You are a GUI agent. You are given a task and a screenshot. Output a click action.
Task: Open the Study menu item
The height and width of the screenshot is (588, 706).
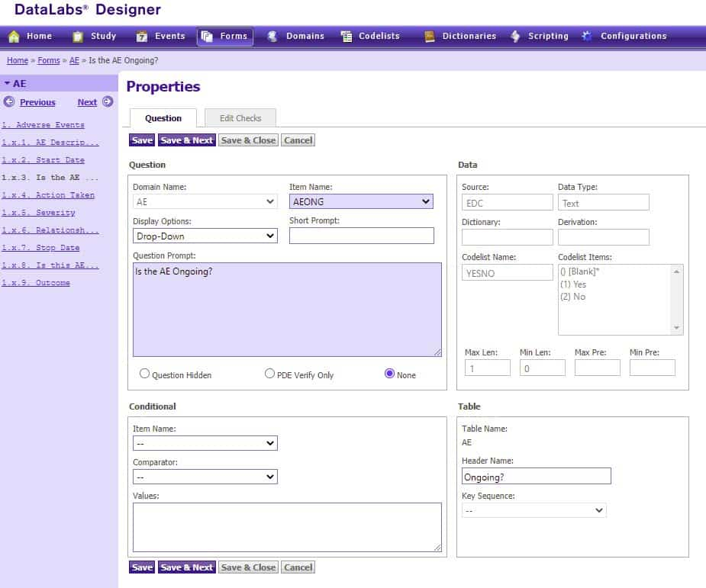pyautogui.click(x=104, y=36)
